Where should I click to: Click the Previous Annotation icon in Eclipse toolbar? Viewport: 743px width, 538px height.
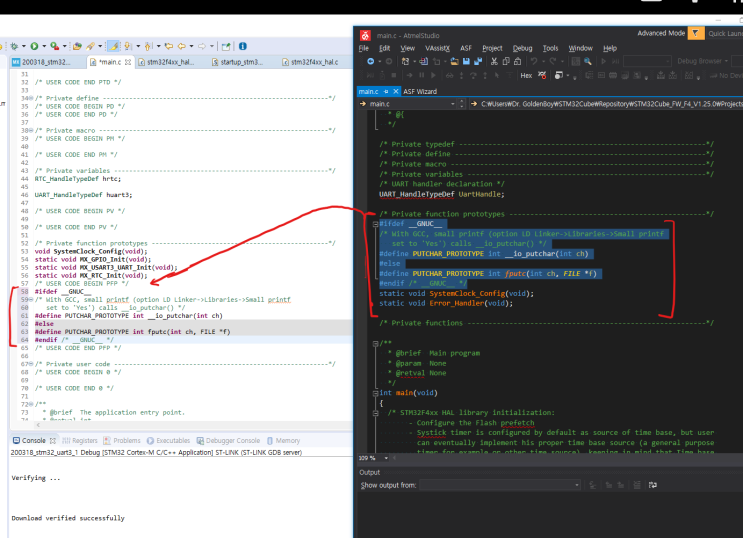coord(148,46)
